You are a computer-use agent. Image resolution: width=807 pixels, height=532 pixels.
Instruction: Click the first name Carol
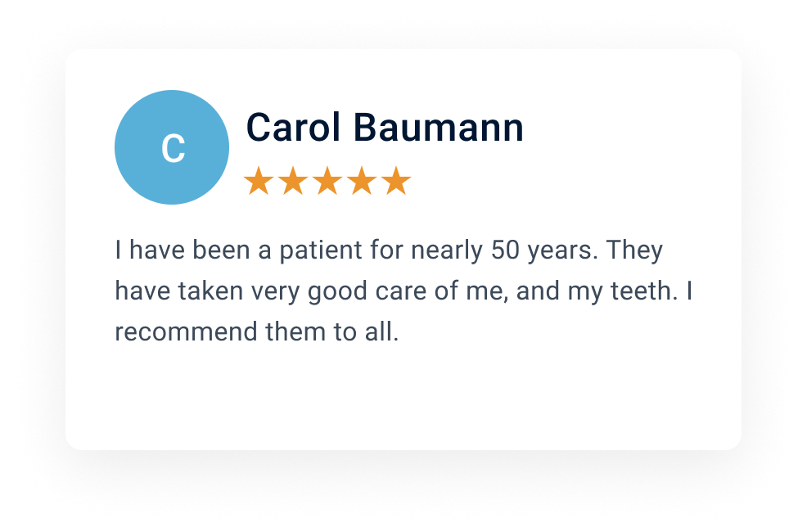click(x=293, y=127)
